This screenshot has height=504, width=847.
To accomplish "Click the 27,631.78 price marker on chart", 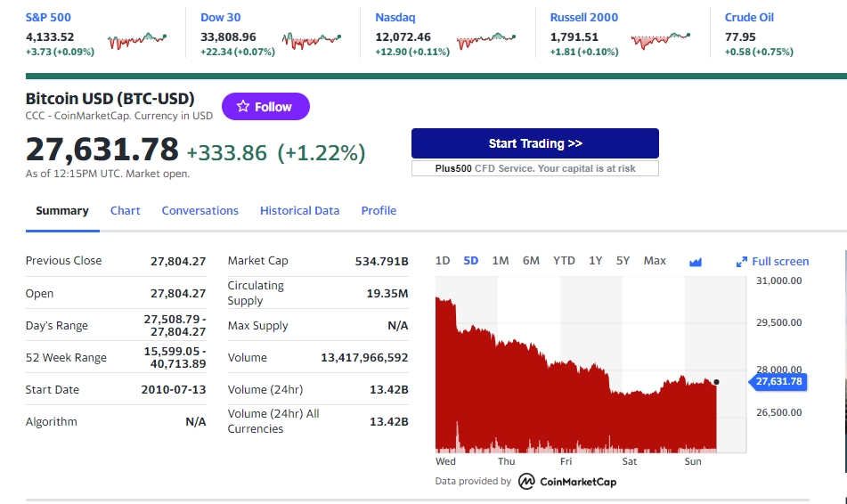I will coord(778,382).
